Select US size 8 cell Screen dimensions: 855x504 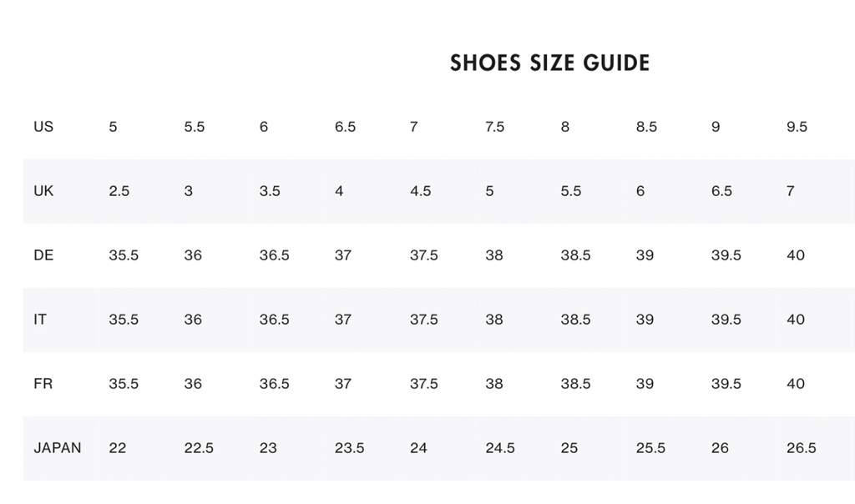pyautogui.click(x=565, y=127)
